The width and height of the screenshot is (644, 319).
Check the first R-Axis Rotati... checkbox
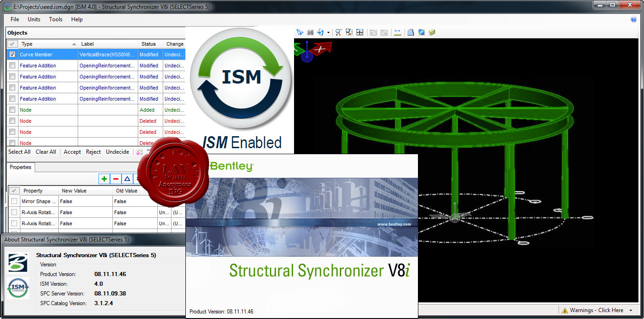14,212
